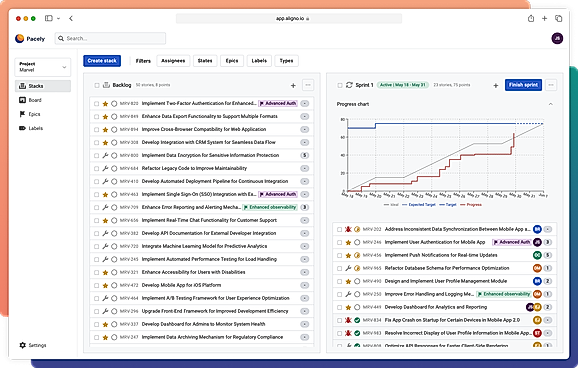The width and height of the screenshot is (578, 368).
Task: Click the Pacely logo icon
Action: point(20,38)
